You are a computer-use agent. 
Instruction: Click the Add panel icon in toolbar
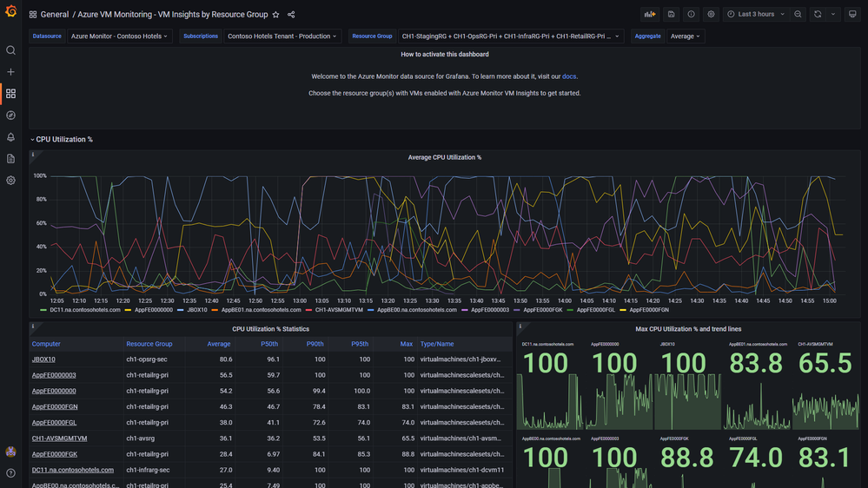click(x=650, y=15)
